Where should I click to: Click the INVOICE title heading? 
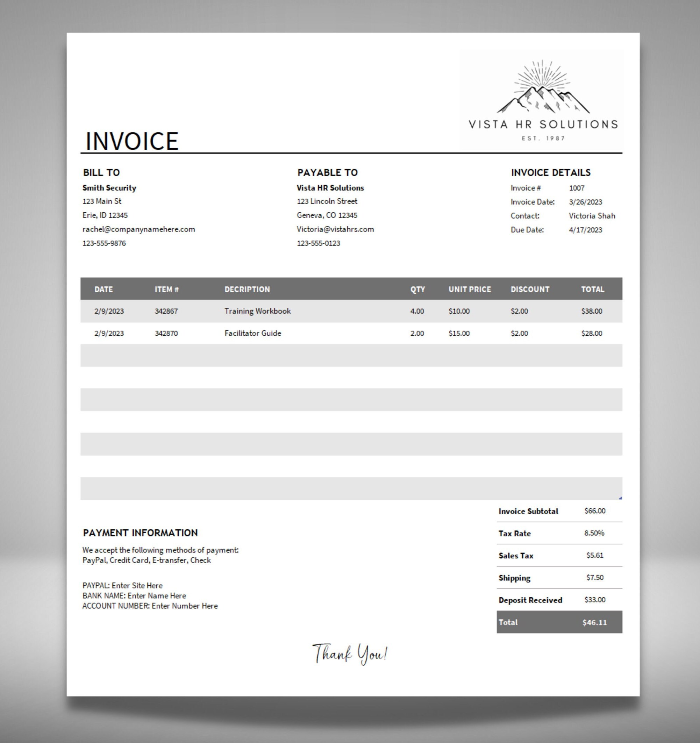tap(131, 141)
